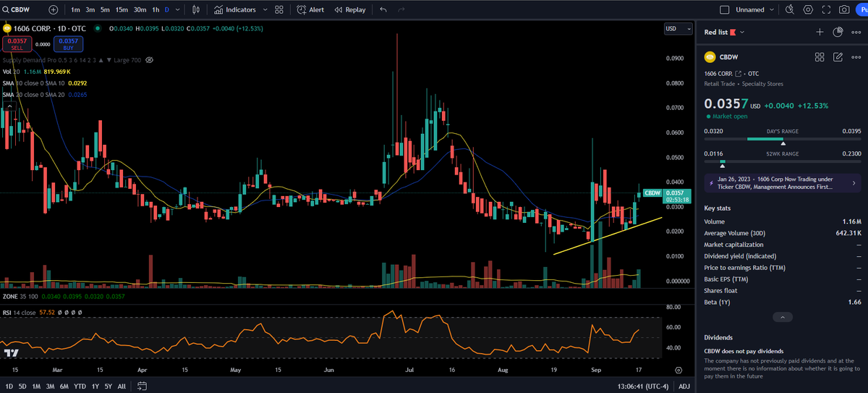The image size is (868, 393).
Task: Open the Jan 26, 2023 news headline
Action: pos(783,183)
